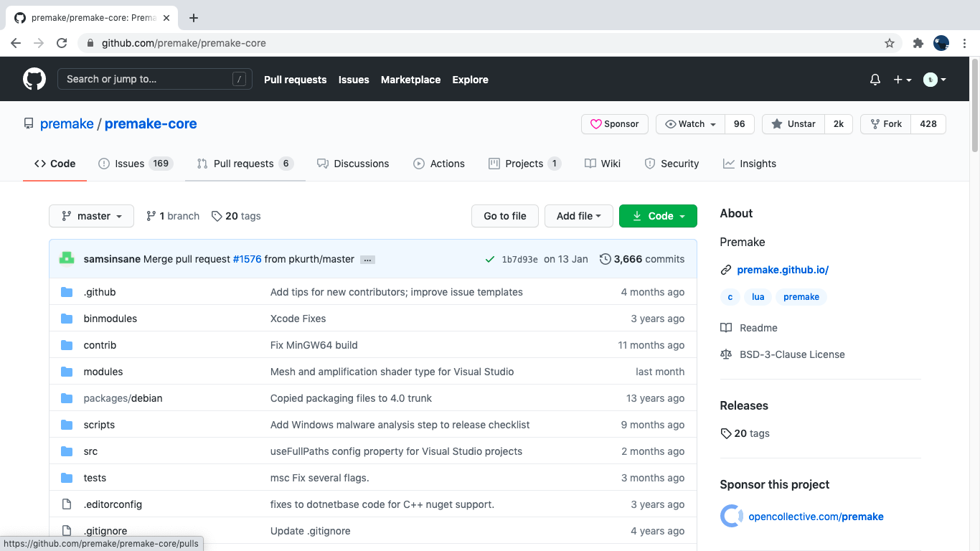
Task: Open the Issues tab
Action: [136, 164]
